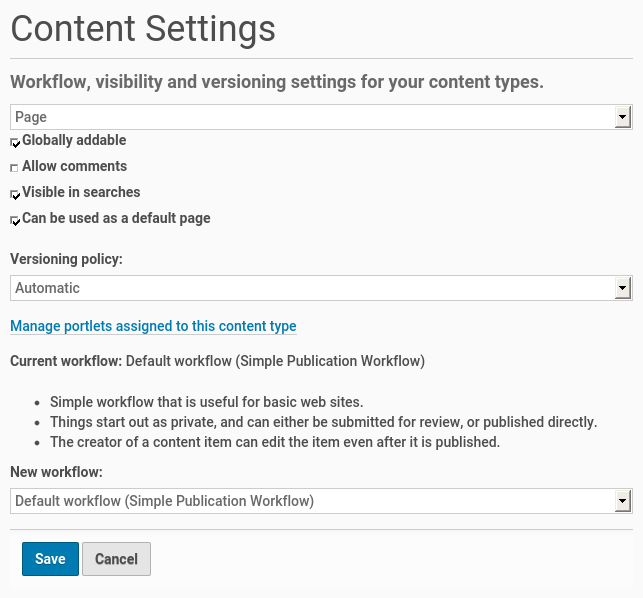Enable the Allow comments checkbox

tap(15, 168)
